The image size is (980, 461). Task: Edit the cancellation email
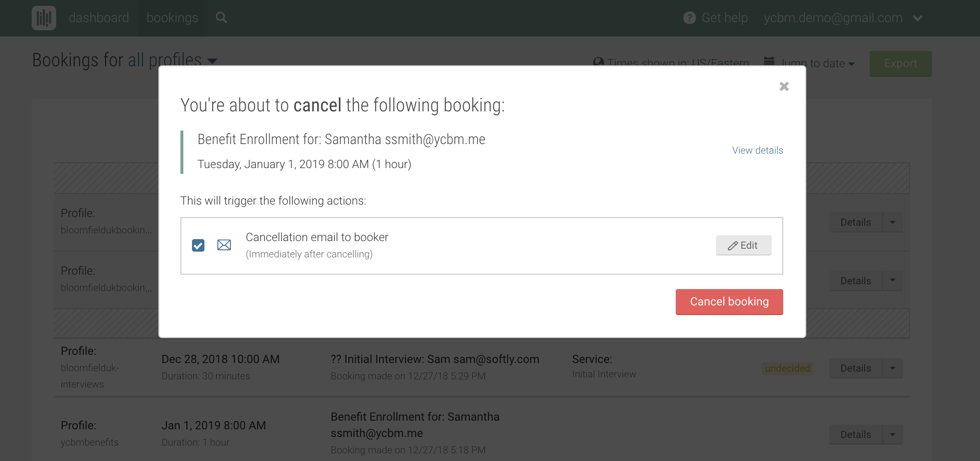743,245
